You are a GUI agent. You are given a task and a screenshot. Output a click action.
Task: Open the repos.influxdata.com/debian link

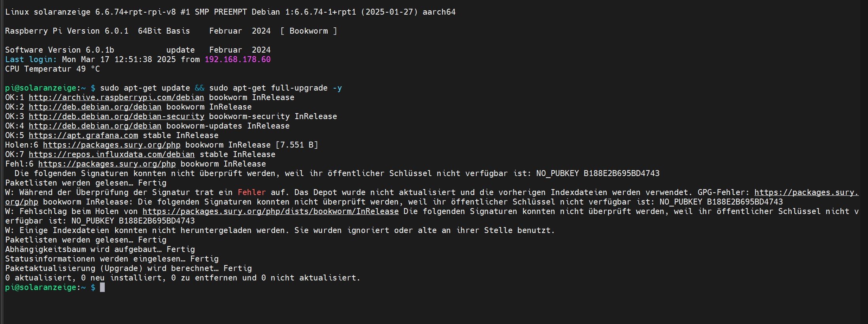(111, 154)
